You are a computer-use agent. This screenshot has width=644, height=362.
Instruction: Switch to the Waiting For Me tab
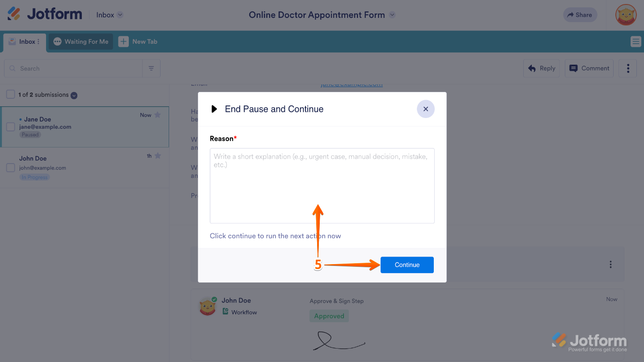pos(80,41)
